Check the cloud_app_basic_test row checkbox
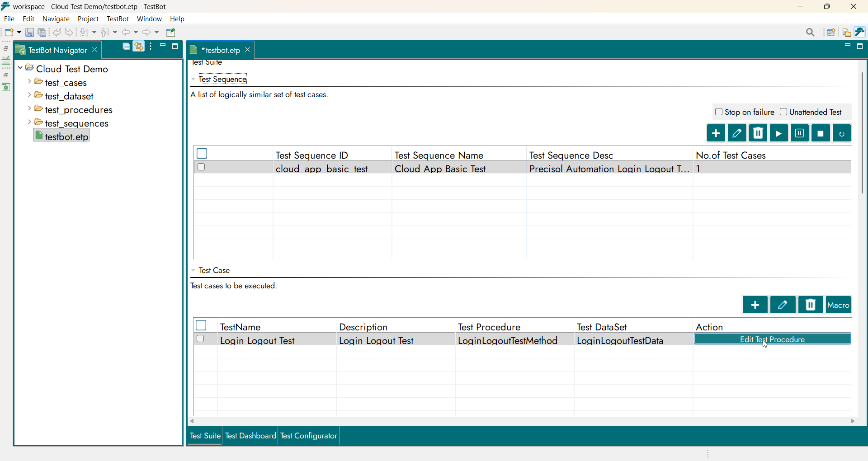The height and width of the screenshot is (461, 868). [202, 167]
